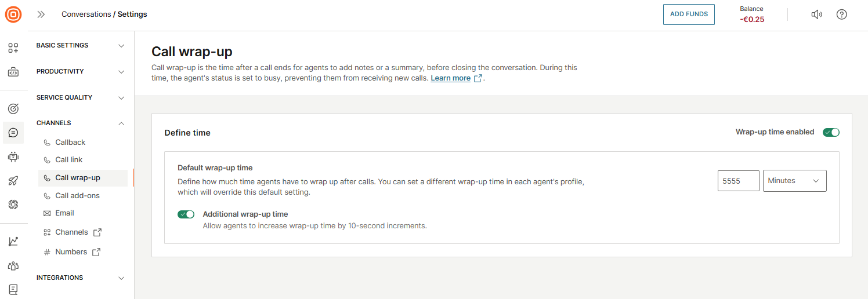Open the people icon in sidebar
The height and width of the screenshot is (299, 868).
pyautogui.click(x=13, y=265)
